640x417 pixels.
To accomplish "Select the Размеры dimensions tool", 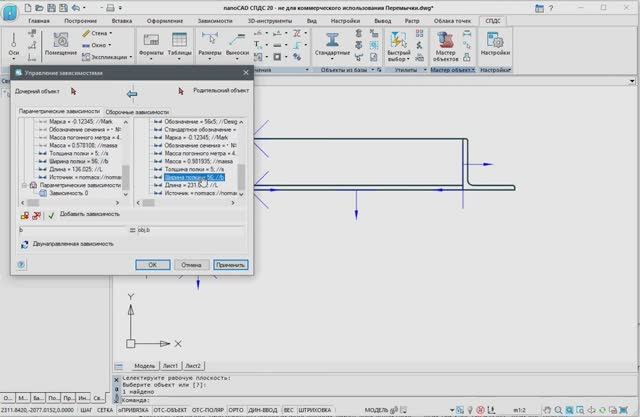I will pyautogui.click(x=210, y=45).
